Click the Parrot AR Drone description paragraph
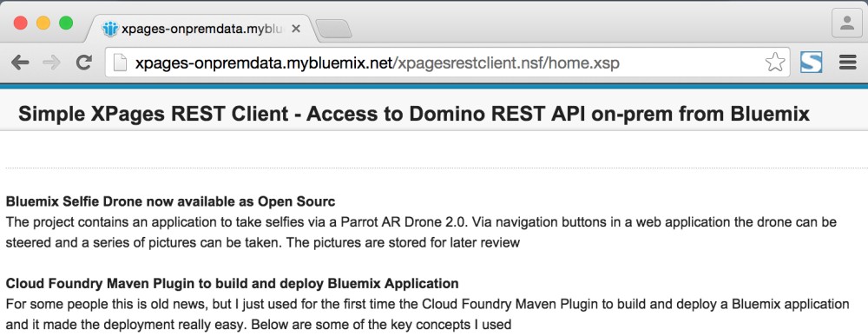Viewport: 868px width, 336px height. point(421,233)
